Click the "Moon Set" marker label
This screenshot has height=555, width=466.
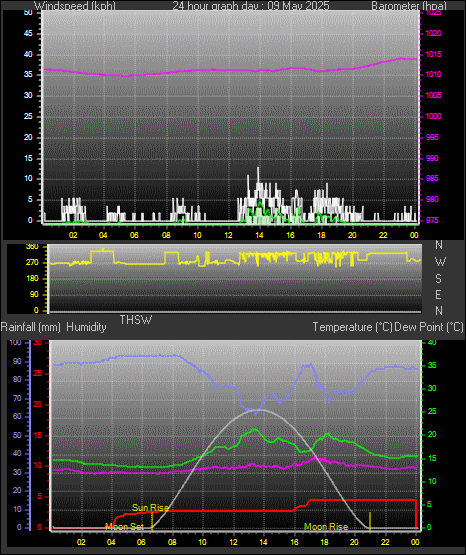coord(125,527)
